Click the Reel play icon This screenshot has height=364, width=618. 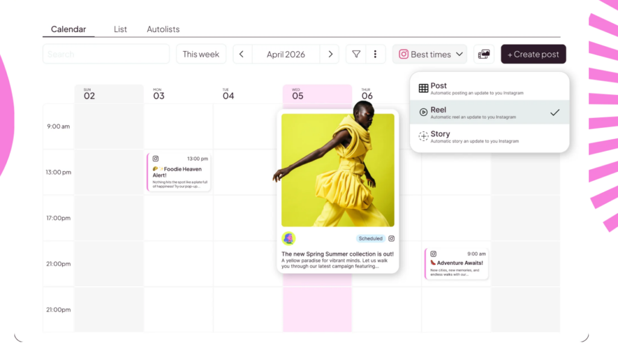(423, 112)
